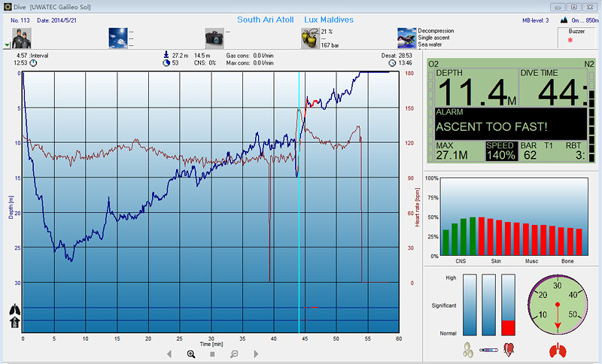Step to previous profile point
This screenshot has height=364, width=602.
pos(169,354)
